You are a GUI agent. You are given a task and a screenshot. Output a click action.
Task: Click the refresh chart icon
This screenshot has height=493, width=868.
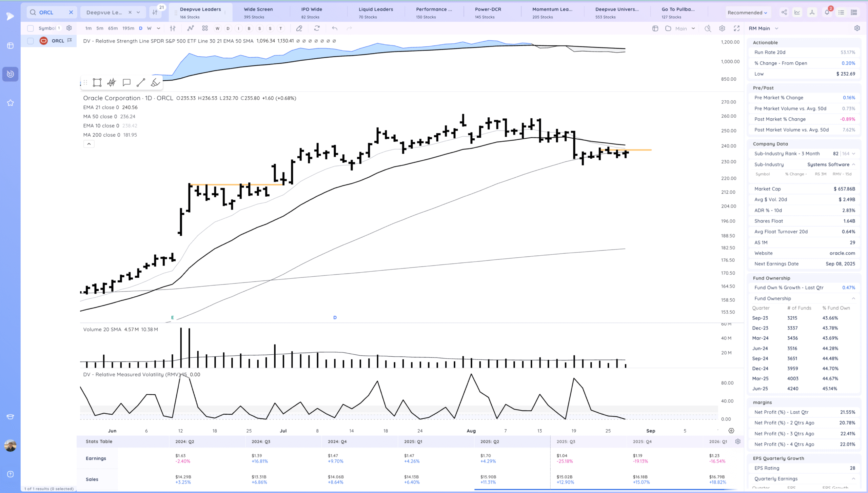(317, 28)
